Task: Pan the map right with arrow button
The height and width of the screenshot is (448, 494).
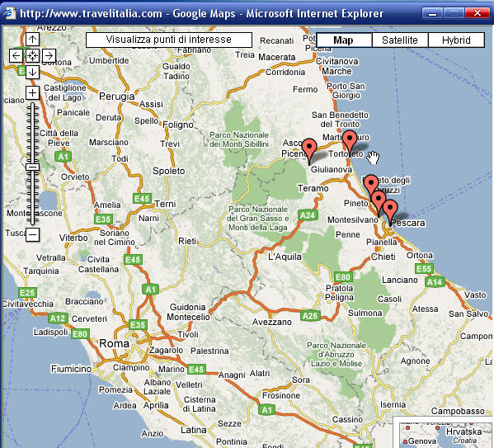Action: [49, 56]
